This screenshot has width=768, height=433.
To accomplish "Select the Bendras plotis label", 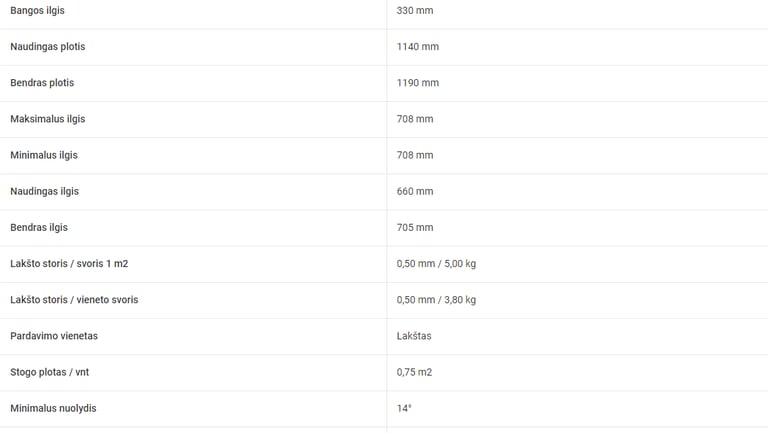I will (42, 83).
